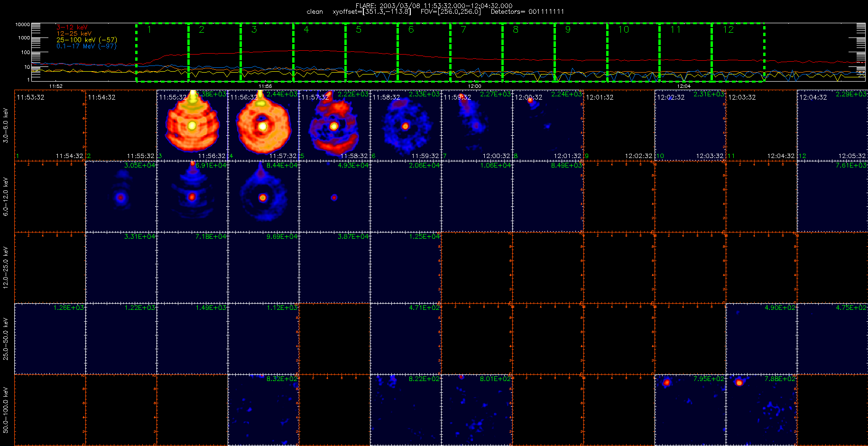Click the peak value 1.49E+03
Viewport: 868px width, 446px height.
(211, 307)
